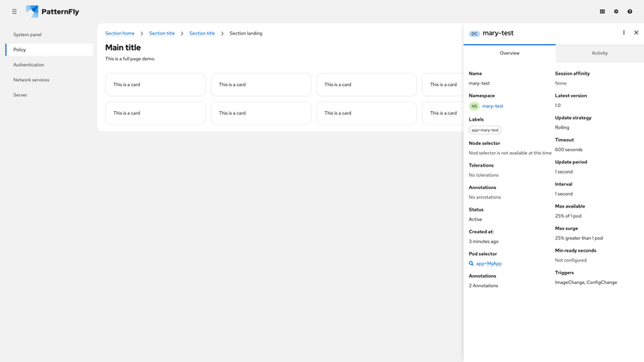Select Policy in sidebar navigation
Viewport: 644px width, 362px height.
[x=49, y=50]
